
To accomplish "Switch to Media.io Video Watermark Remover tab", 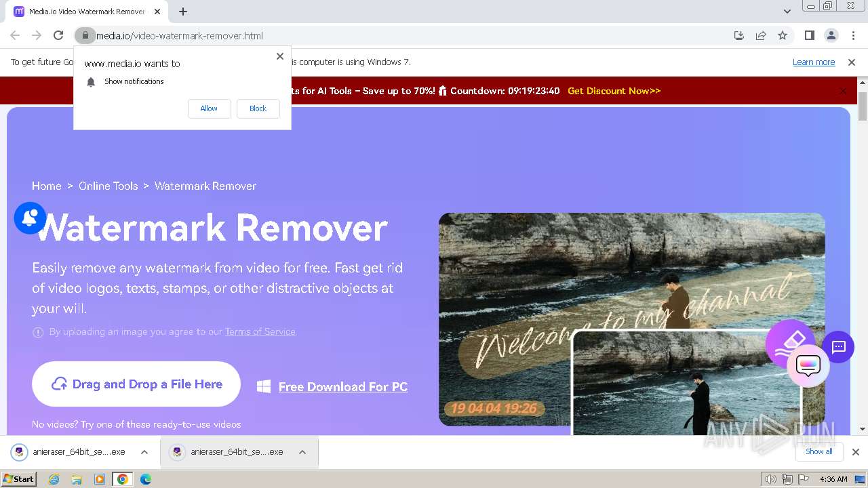I will (x=87, y=12).
